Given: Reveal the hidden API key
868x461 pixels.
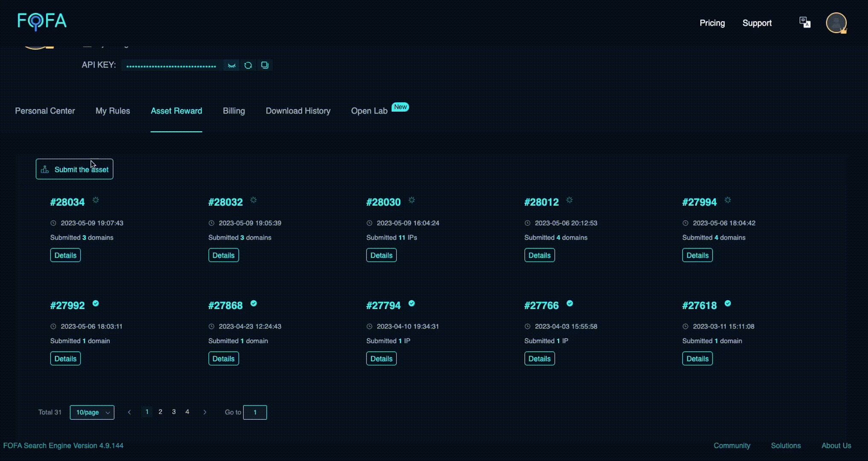Looking at the screenshot, I should [x=232, y=65].
